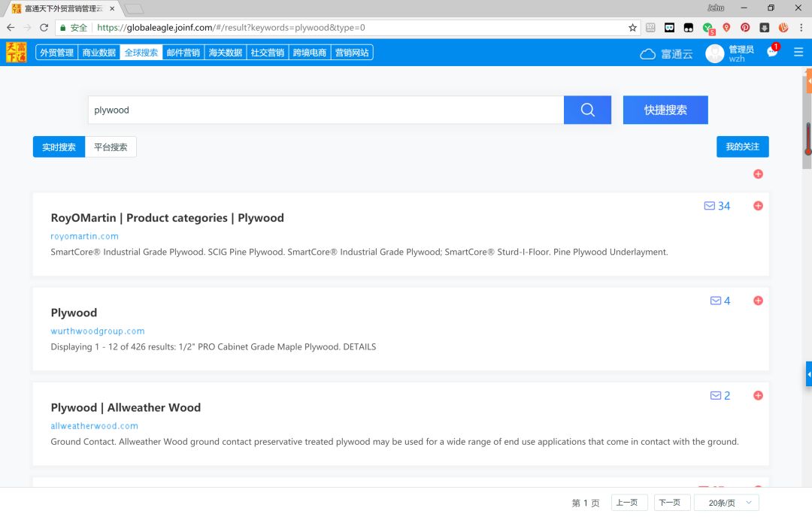Click the email count 4 for wurthwoodgroup

(720, 301)
